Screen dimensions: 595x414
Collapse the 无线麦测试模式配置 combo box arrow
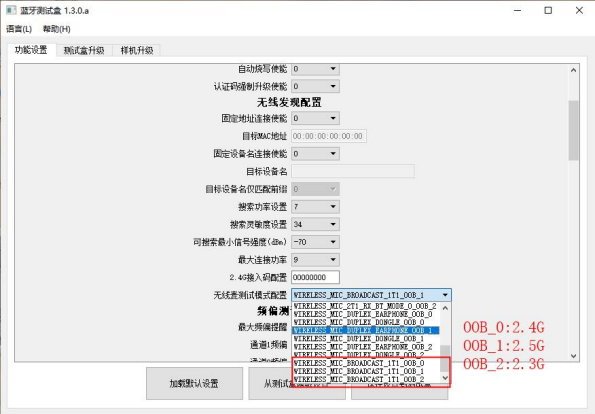click(445, 295)
